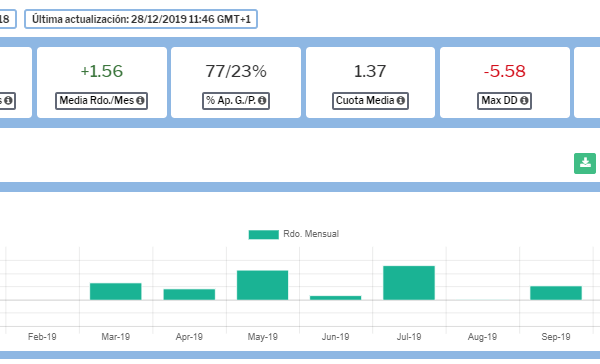The height and width of the screenshot is (364, 600).
Task: Click the Jun-19 axis label
Action: (336, 337)
